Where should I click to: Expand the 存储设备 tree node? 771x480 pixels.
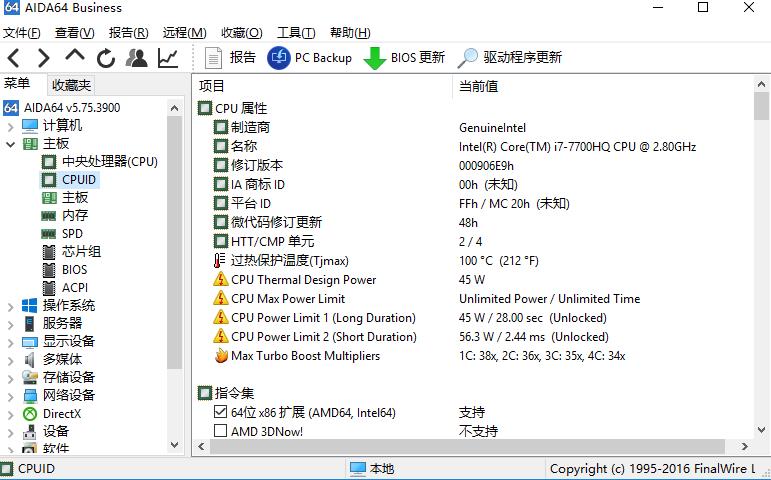pyautogui.click(x=10, y=378)
